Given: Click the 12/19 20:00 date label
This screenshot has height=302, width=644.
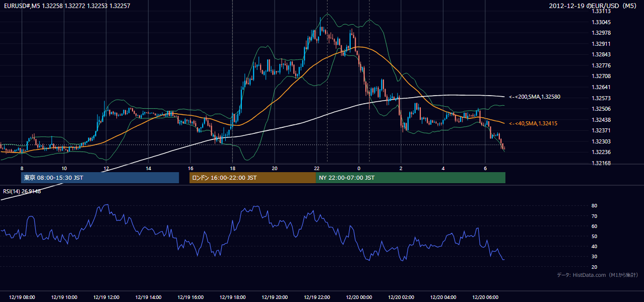Looking at the screenshot, I should (275, 297).
